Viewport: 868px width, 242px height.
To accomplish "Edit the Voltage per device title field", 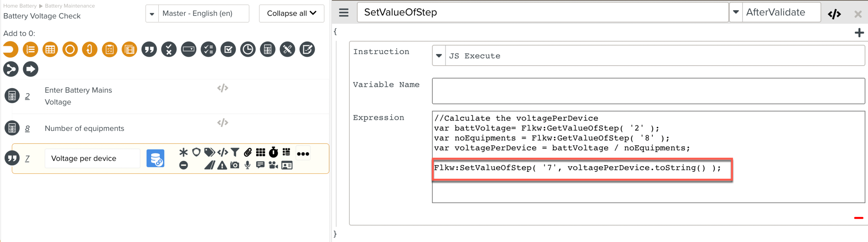I will [x=92, y=159].
